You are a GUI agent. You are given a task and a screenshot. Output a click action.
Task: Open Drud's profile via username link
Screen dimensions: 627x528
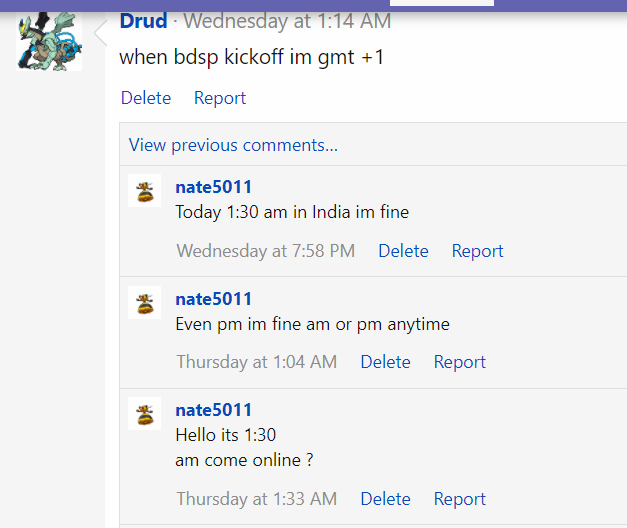pyautogui.click(x=143, y=21)
